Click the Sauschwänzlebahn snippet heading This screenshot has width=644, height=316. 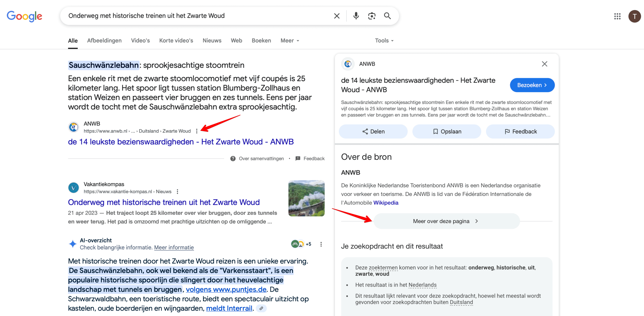click(156, 65)
